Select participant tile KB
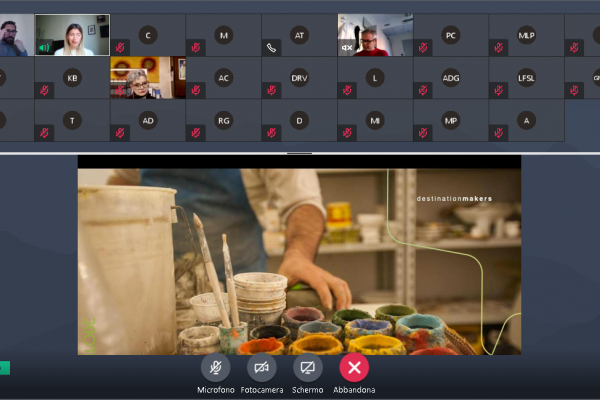 click(x=72, y=78)
